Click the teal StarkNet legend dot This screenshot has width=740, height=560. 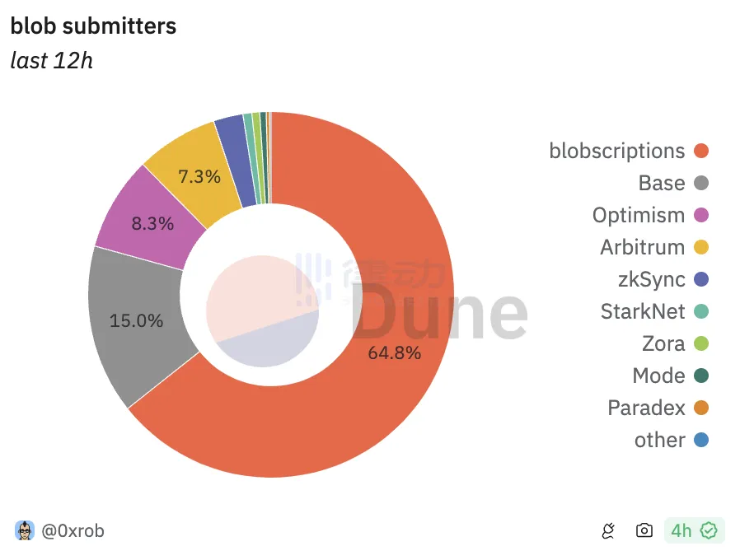point(701,311)
